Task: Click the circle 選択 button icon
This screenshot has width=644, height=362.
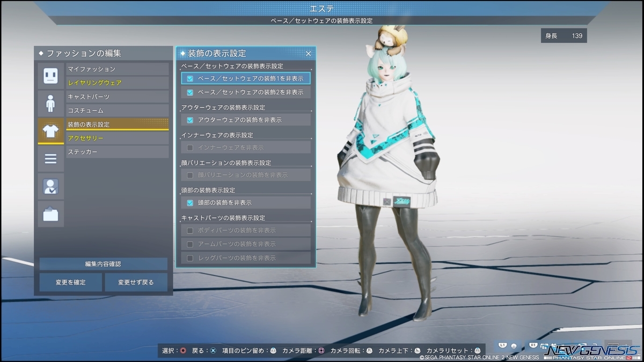Action: [184, 351]
